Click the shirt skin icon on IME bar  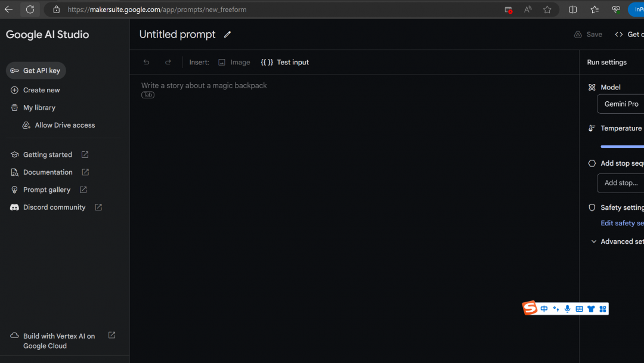pos(591,309)
